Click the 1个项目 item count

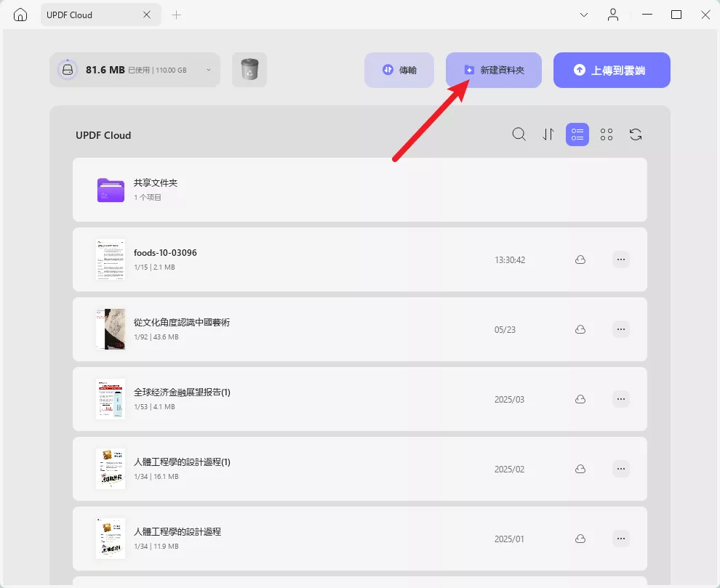pyautogui.click(x=148, y=198)
